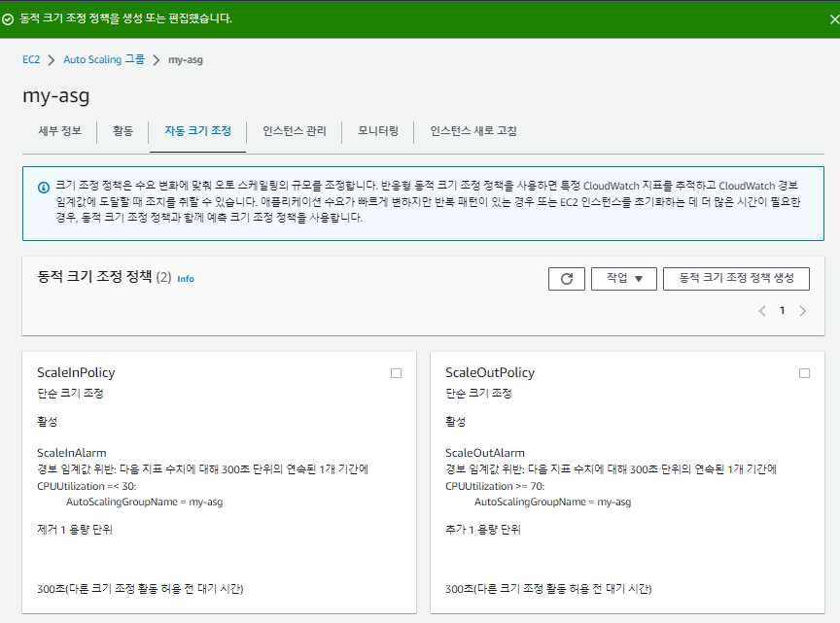Open the EC2 breadcrumb link
Image resolution: width=840 pixels, height=623 pixels.
pos(31,59)
